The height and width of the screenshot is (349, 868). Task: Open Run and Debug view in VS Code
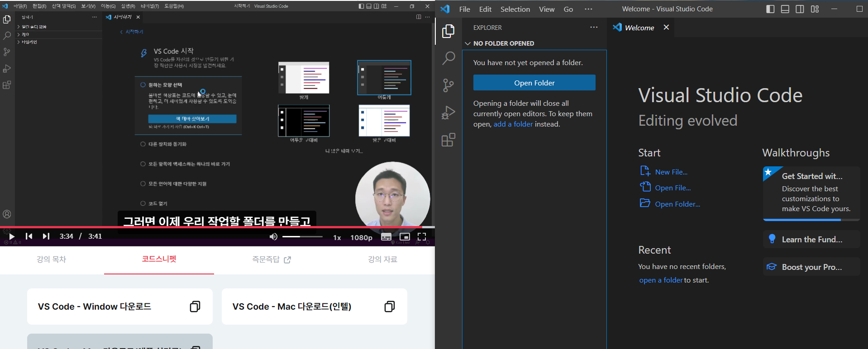coord(448,113)
